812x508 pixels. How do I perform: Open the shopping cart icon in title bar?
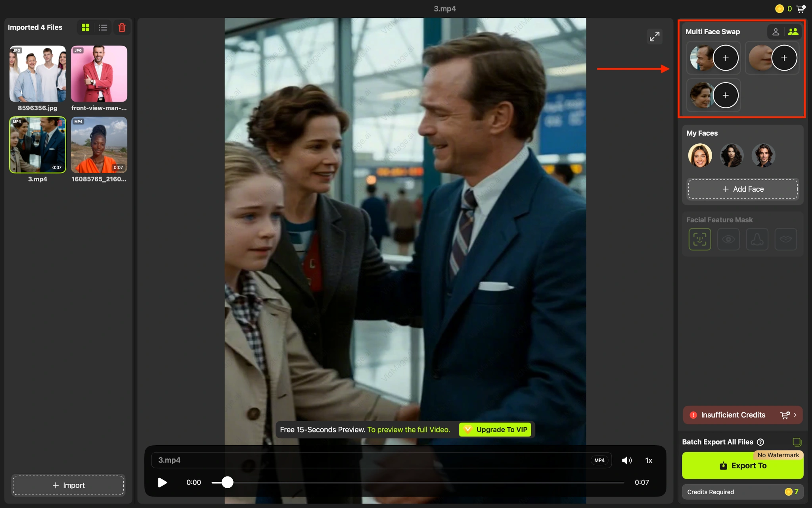click(x=801, y=8)
